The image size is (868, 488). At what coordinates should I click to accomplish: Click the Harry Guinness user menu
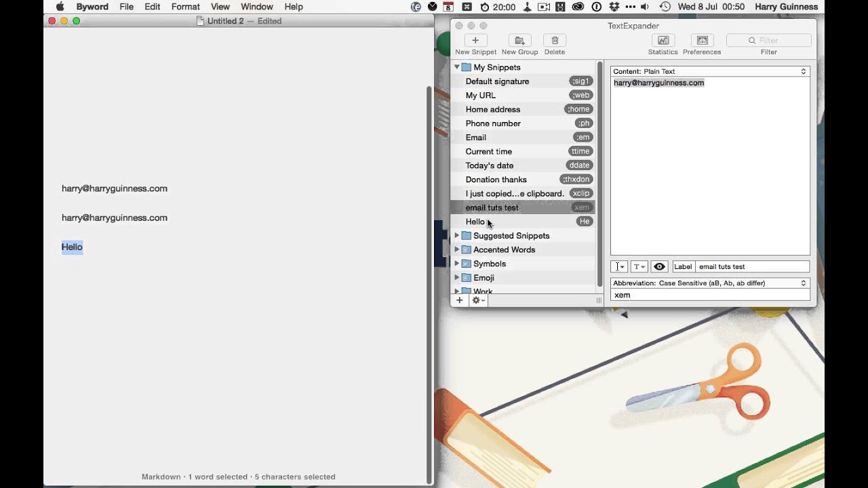pyautogui.click(x=786, y=7)
